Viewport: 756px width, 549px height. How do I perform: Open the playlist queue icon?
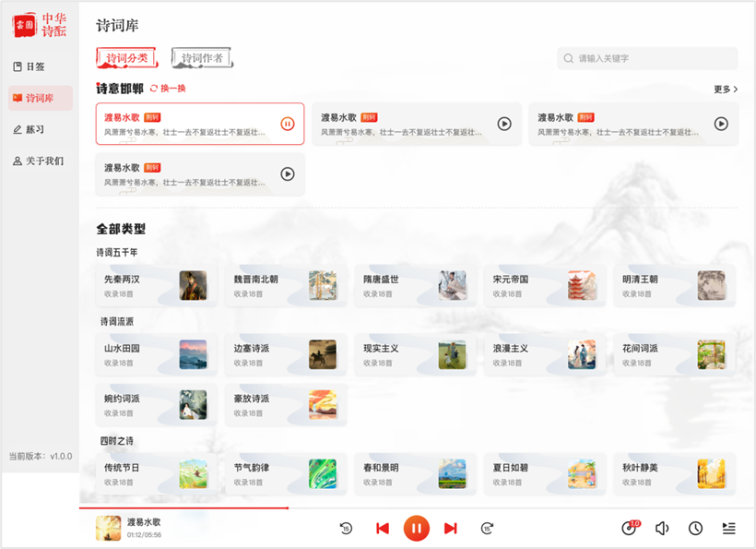click(x=728, y=528)
